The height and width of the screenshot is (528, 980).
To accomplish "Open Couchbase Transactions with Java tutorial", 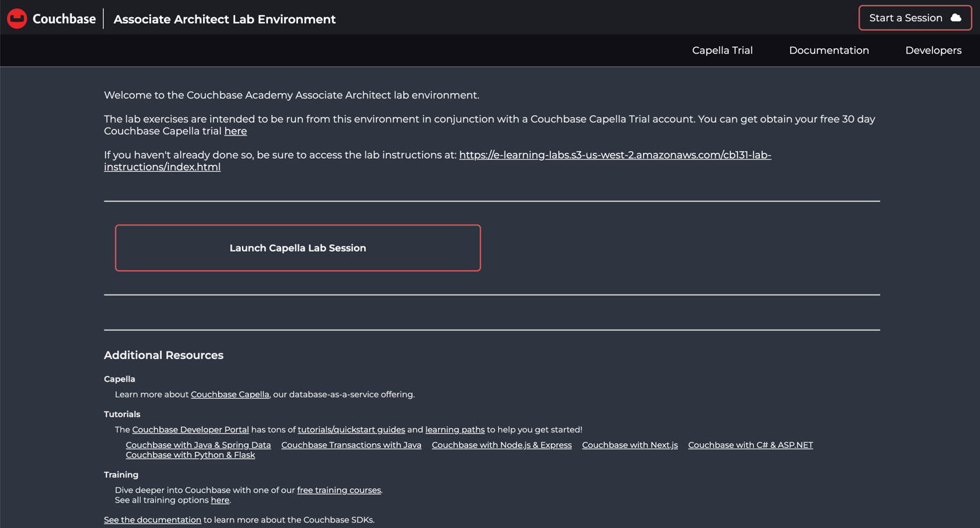I will pos(351,445).
